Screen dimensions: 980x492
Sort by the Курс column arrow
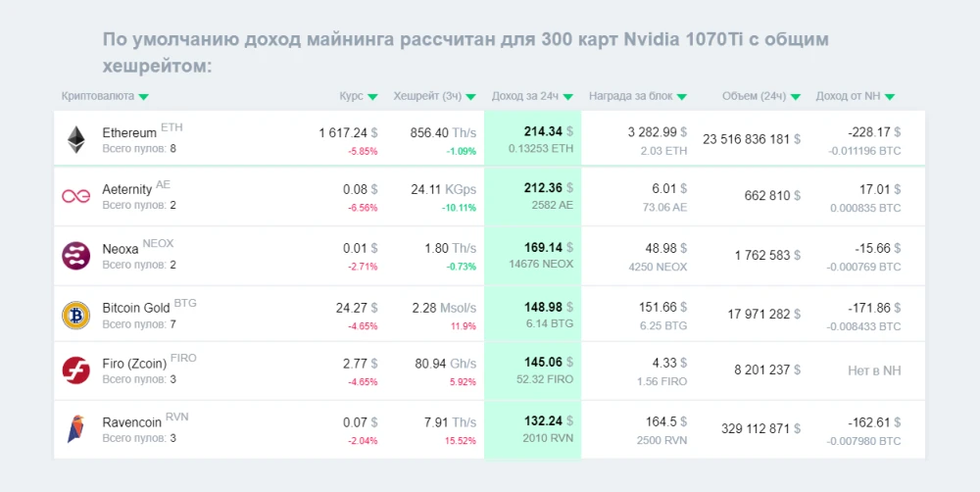tap(372, 97)
